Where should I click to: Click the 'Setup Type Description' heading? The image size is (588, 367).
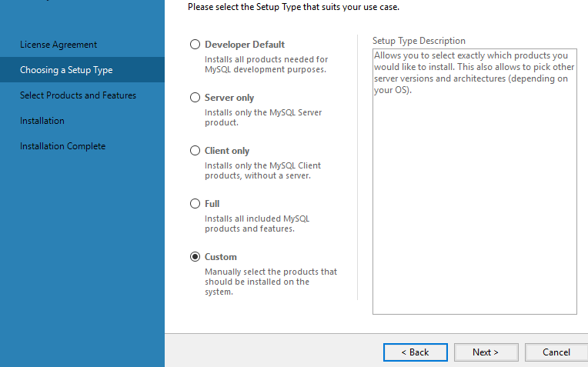[x=419, y=41]
